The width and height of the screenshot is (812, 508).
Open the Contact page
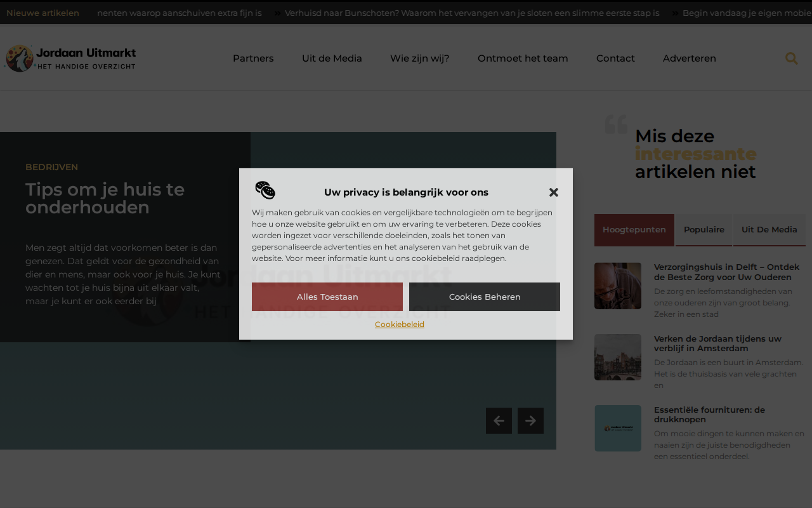pyautogui.click(x=615, y=58)
